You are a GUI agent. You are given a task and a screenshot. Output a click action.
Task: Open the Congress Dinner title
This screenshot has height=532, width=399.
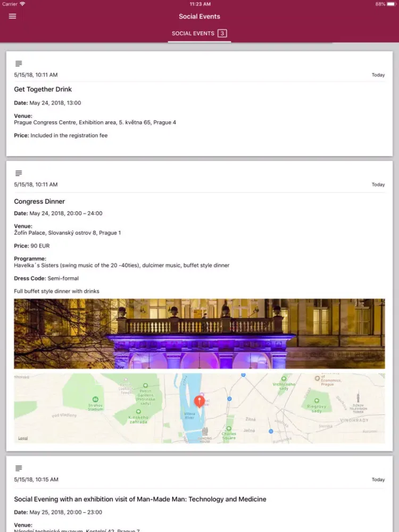pyautogui.click(x=39, y=202)
